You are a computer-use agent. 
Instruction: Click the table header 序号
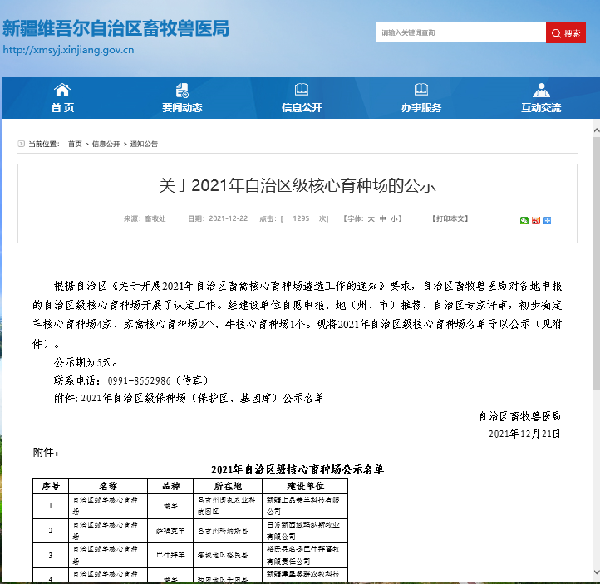click(51, 486)
